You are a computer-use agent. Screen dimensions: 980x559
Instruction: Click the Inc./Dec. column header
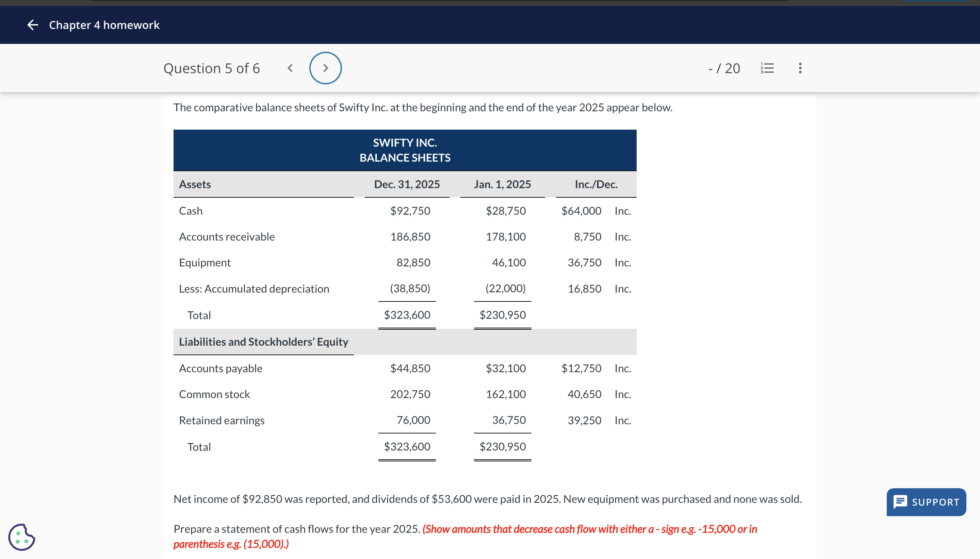click(x=596, y=184)
